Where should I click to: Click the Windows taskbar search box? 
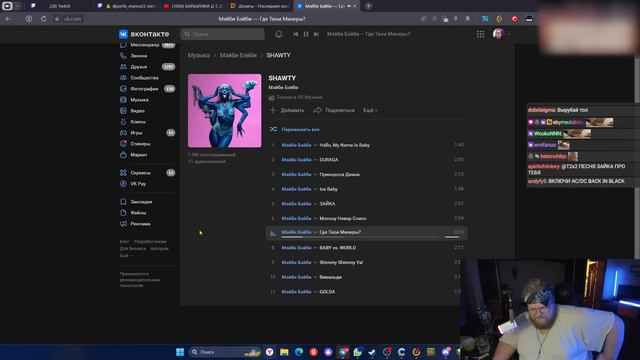(225, 352)
